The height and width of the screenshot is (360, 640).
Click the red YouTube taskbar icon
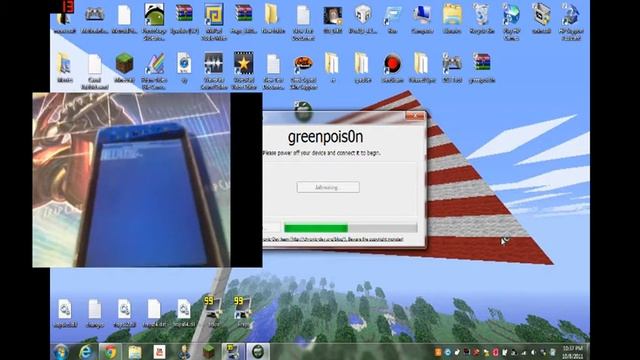(159, 351)
